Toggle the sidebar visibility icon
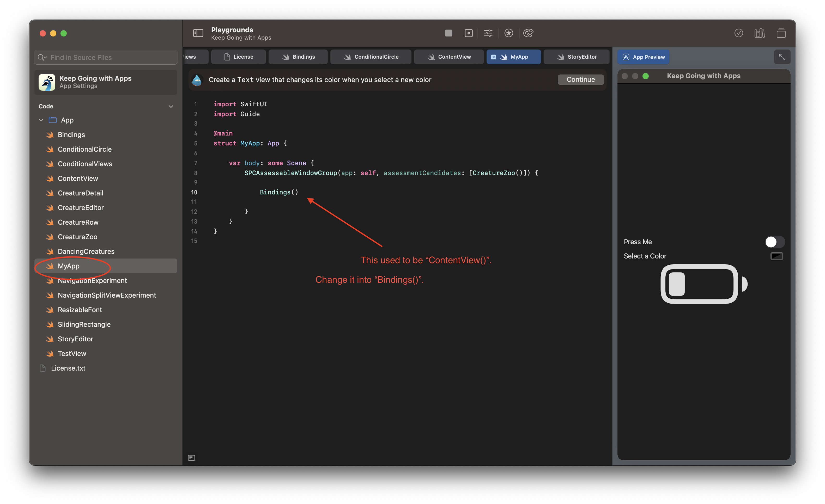Screen dimensions: 825x504 (x=198, y=33)
